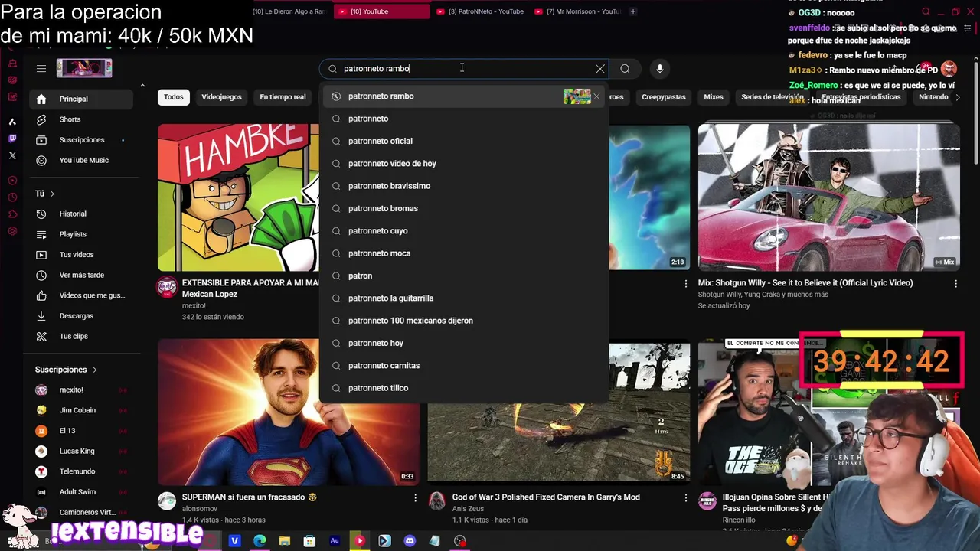Viewport: 980px width, 551px height.
Task: Select the Series de televisión chip
Action: point(773,97)
